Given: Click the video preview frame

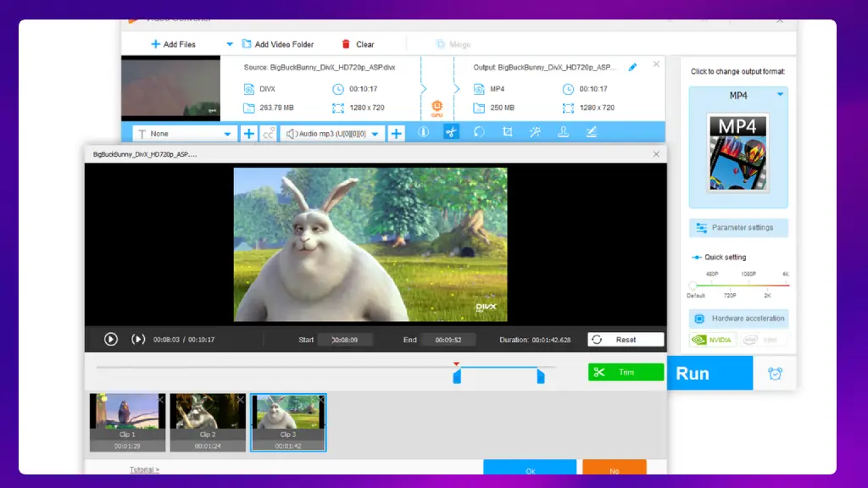Looking at the screenshot, I should tap(370, 245).
